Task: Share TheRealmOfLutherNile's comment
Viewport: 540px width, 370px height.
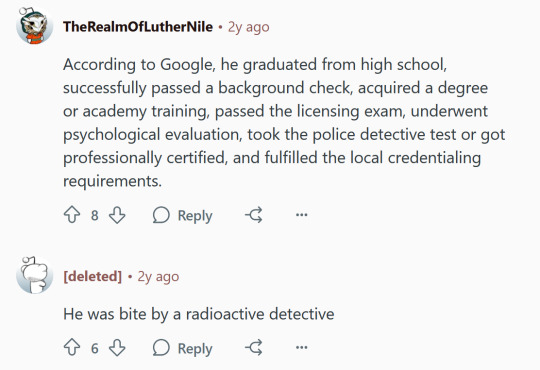Action: [254, 215]
